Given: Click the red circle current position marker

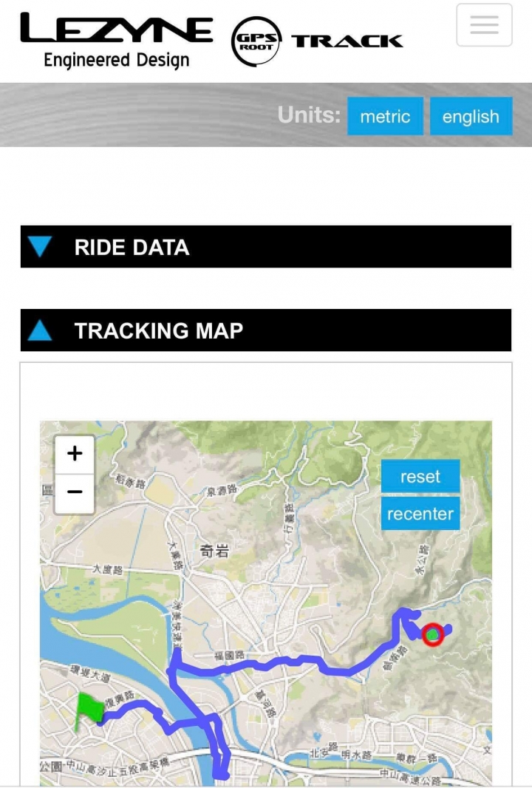Looking at the screenshot, I should click(x=432, y=635).
